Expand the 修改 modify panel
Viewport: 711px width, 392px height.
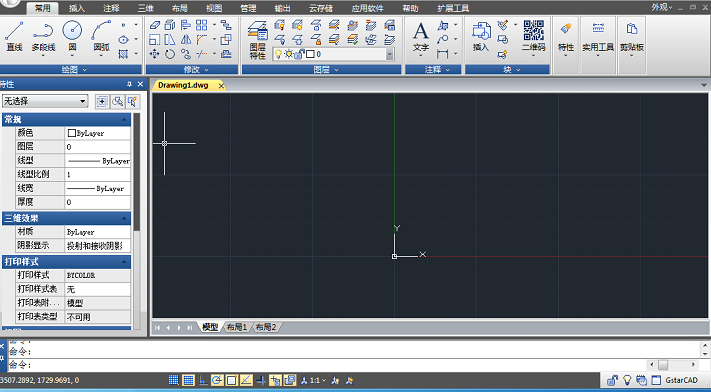pos(192,69)
